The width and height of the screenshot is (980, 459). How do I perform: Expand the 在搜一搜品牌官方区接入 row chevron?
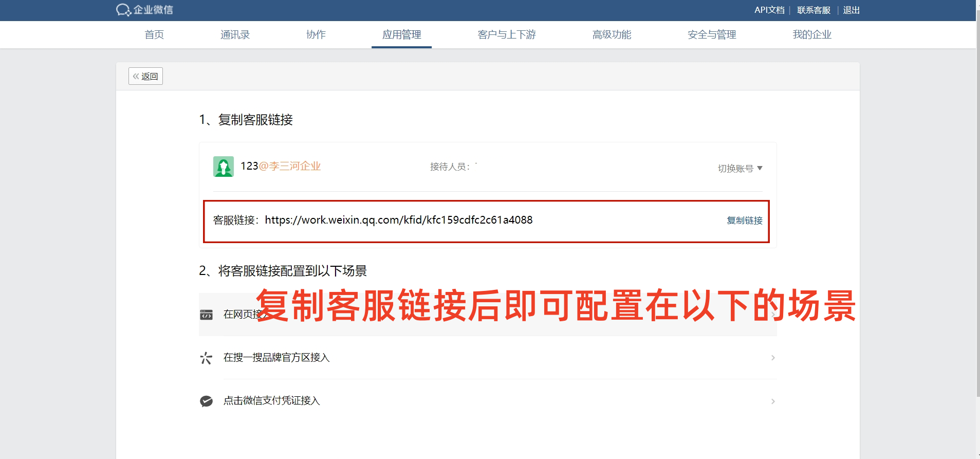(773, 358)
